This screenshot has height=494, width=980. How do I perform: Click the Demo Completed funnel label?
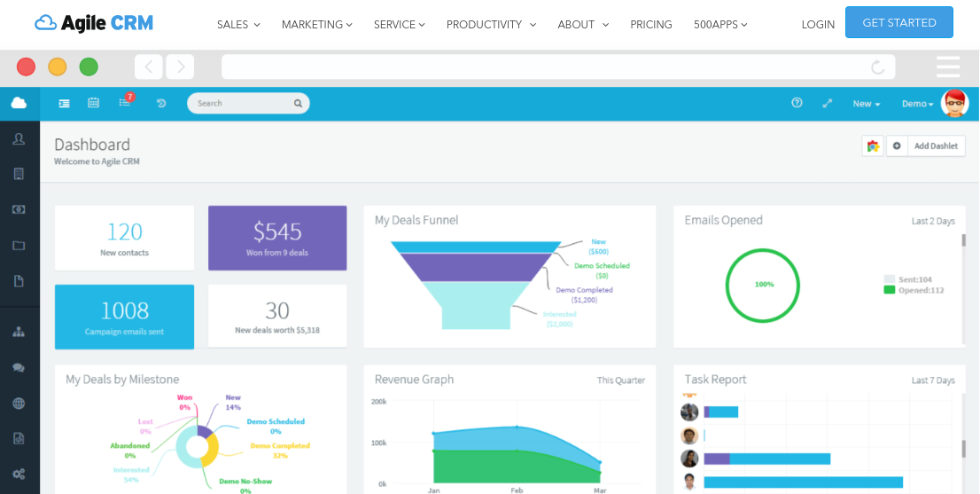pyautogui.click(x=585, y=294)
